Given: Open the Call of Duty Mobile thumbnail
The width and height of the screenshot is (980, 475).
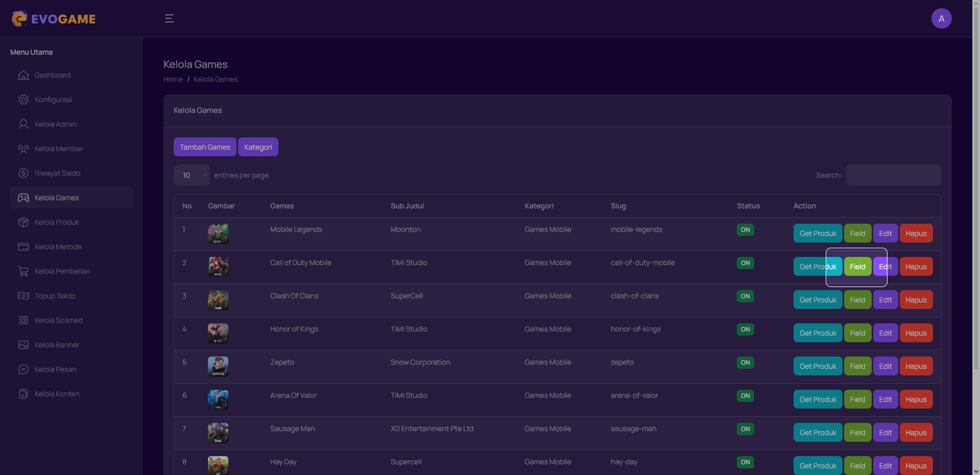Looking at the screenshot, I should point(218,267).
